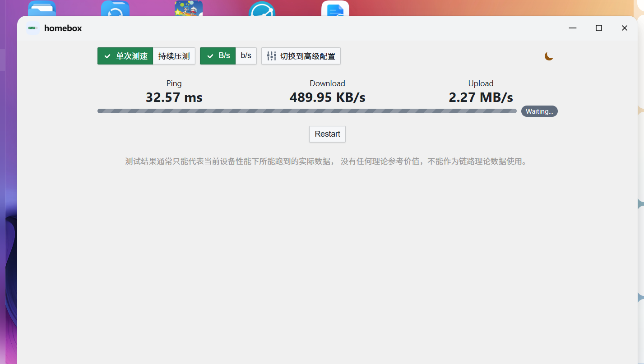The width and height of the screenshot is (644, 364).
Task: Maximize the homebox window
Action: pos(599,28)
